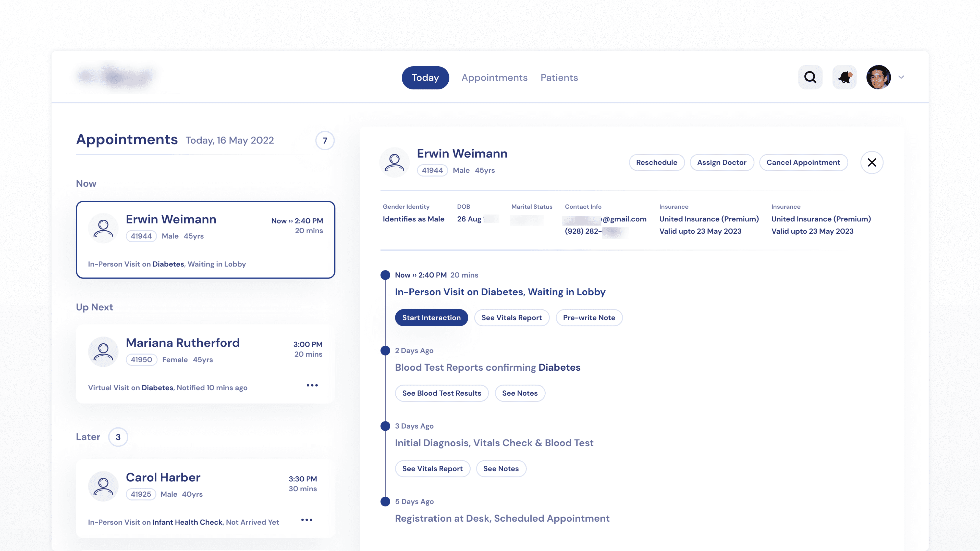
Task: Switch to the Today tab
Action: [x=425, y=78]
